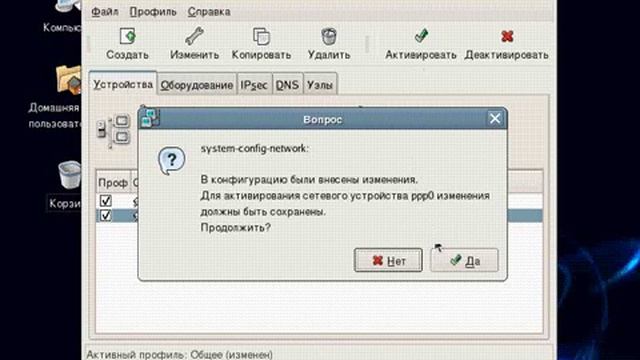Click the network icon in dialog titlebar

(x=150, y=118)
